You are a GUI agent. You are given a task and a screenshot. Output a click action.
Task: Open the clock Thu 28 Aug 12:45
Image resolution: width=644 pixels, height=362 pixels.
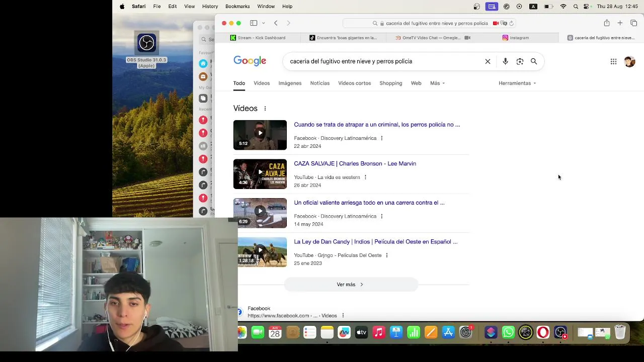(617, 7)
